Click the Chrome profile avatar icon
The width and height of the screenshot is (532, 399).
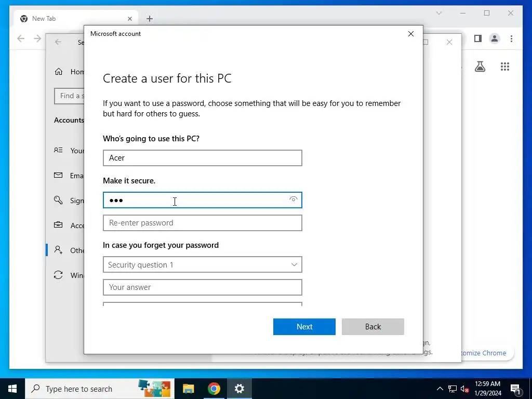tap(495, 38)
